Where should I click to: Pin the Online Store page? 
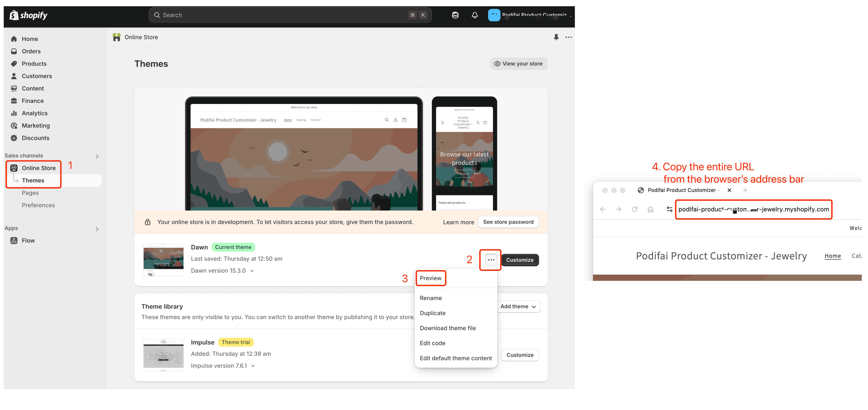point(556,37)
